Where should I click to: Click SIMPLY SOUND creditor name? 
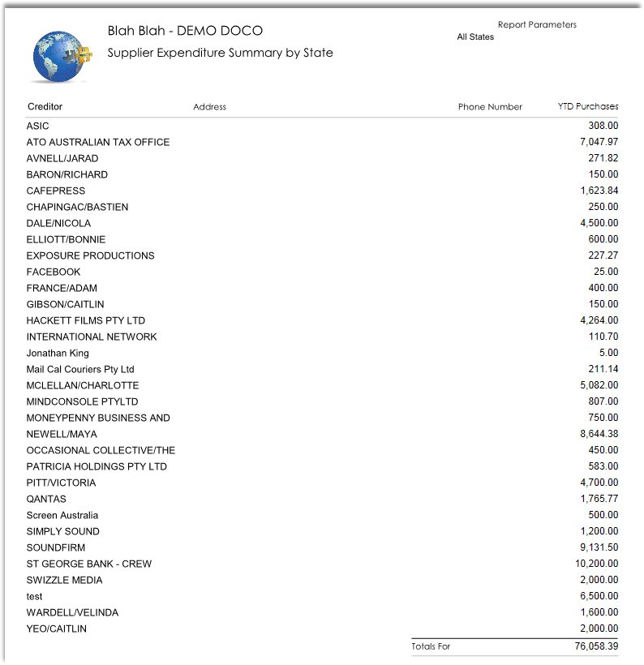click(62, 531)
